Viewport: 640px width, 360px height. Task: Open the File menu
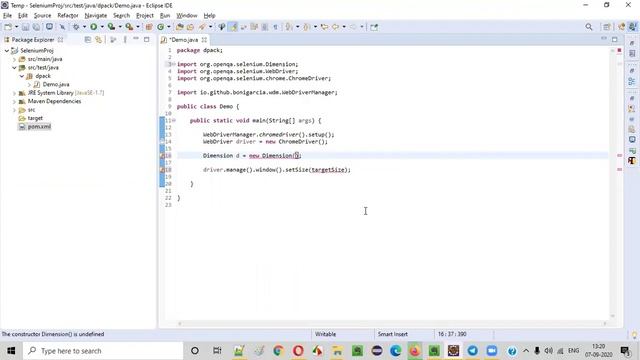pos(7,16)
